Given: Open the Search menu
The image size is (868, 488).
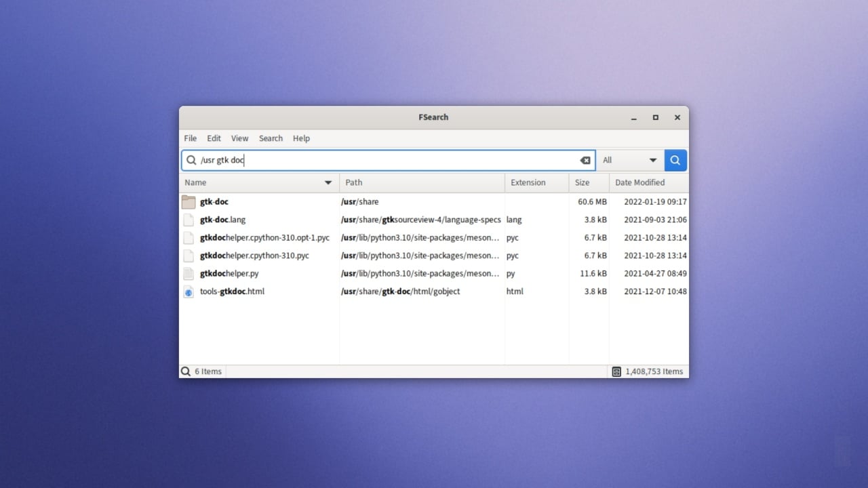Looking at the screenshot, I should coord(271,138).
